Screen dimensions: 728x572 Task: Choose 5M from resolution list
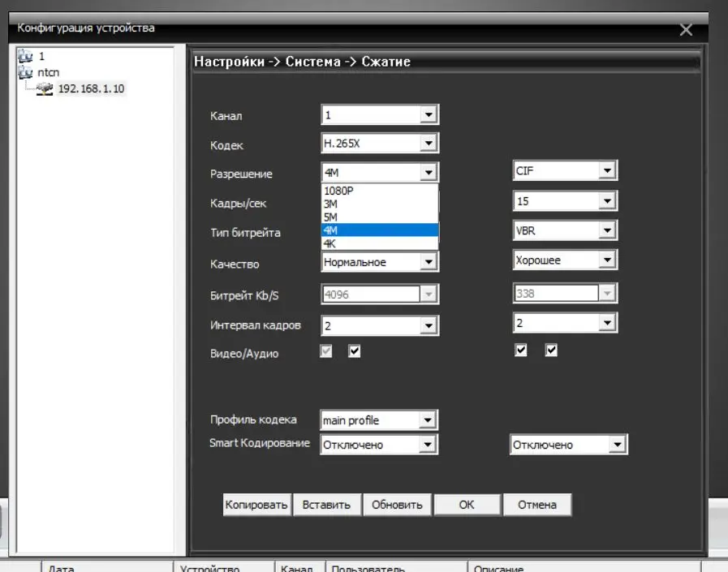380,217
